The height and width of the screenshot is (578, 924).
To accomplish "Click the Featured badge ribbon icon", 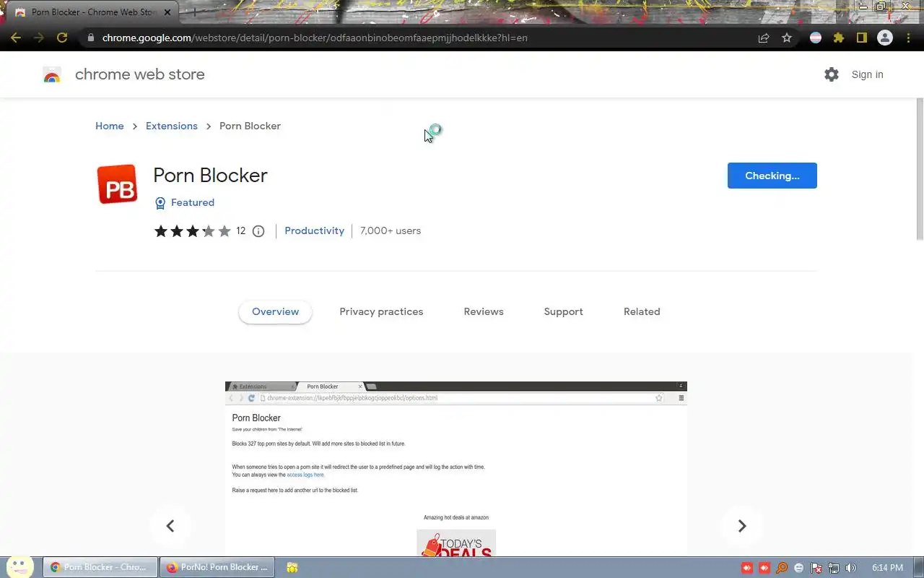I will 160,203.
